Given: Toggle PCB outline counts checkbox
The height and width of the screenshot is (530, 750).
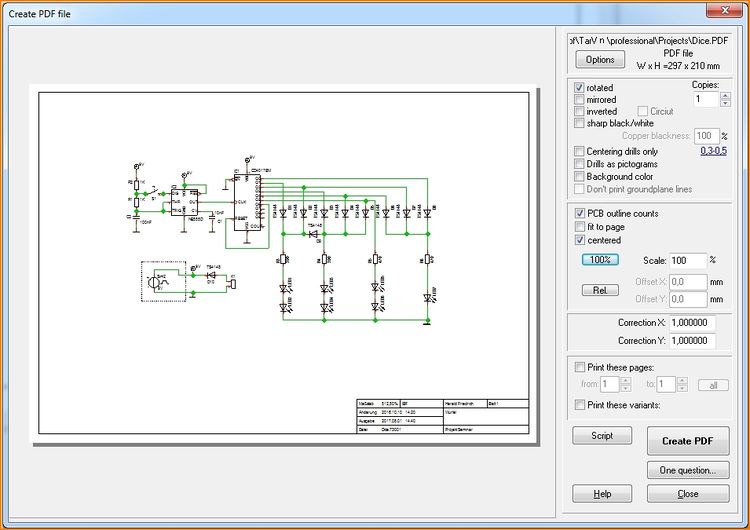Looking at the screenshot, I should (x=579, y=214).
